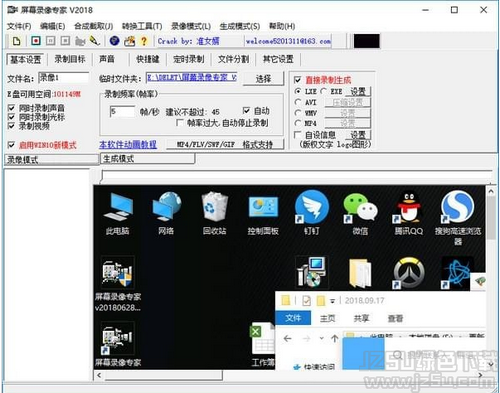Screen dimensions: 500x393
Task: Open the 转换工具(T) menu
Action: coord(142,26)
